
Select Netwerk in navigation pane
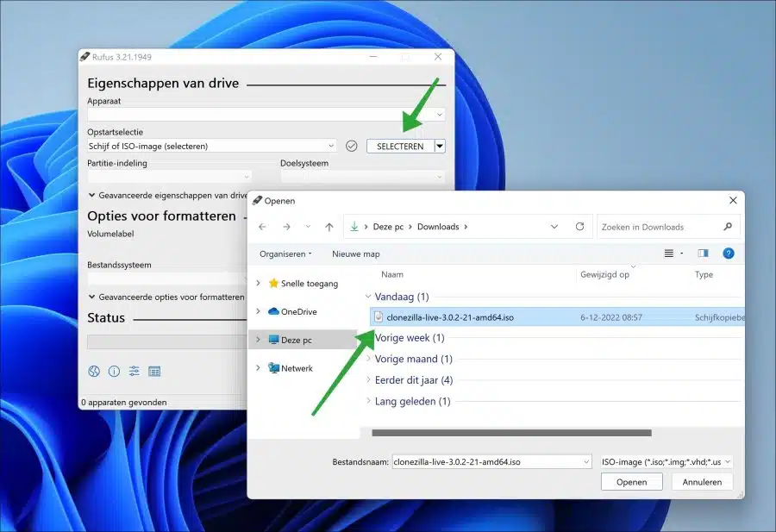(x=297, y=368)
